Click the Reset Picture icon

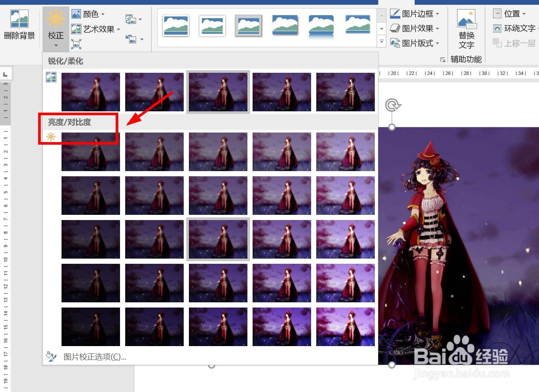130,39
